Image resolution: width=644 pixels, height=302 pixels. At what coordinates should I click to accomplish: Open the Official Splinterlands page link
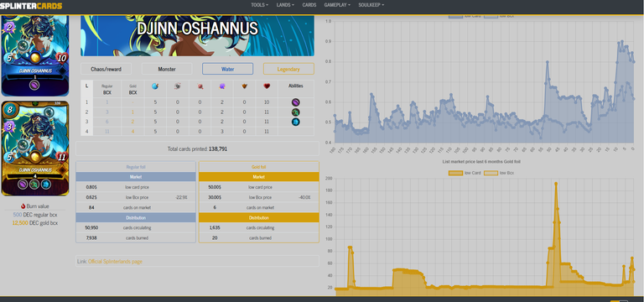coord(115,262)
